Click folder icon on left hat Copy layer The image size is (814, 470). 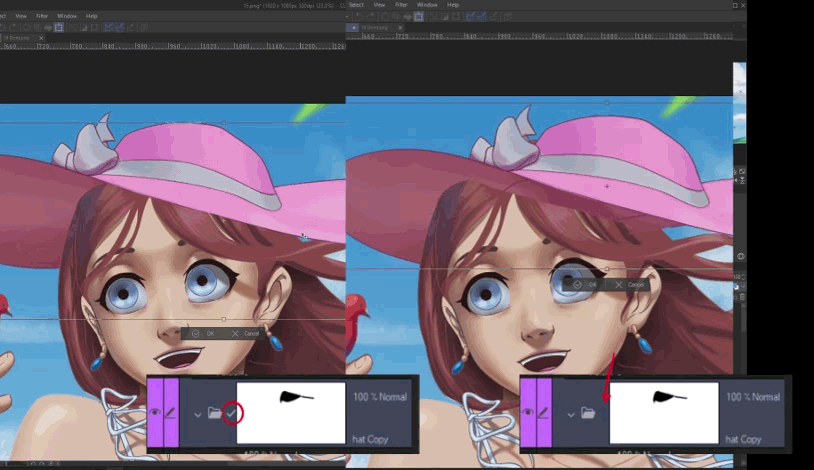(214, 413)
